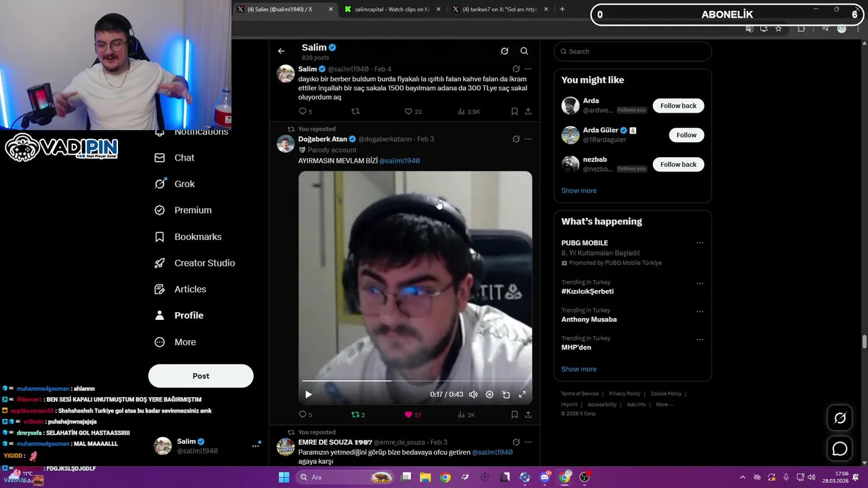Follow back nezbab
Viewport: 868px width, 488px height.
click(x=678, y=164)
